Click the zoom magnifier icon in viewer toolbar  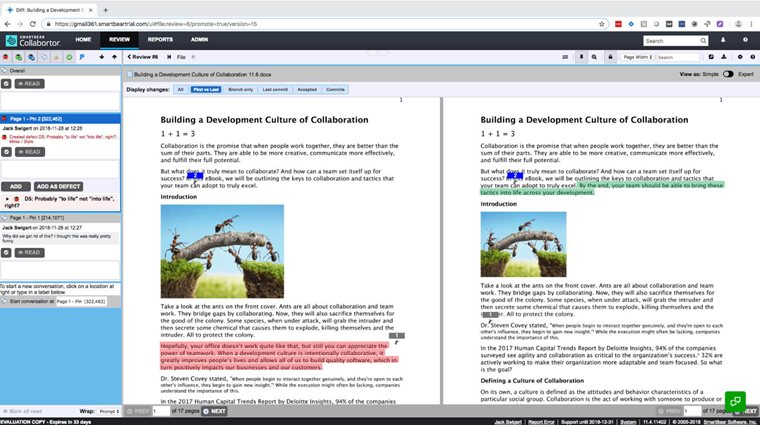[594, 57]
